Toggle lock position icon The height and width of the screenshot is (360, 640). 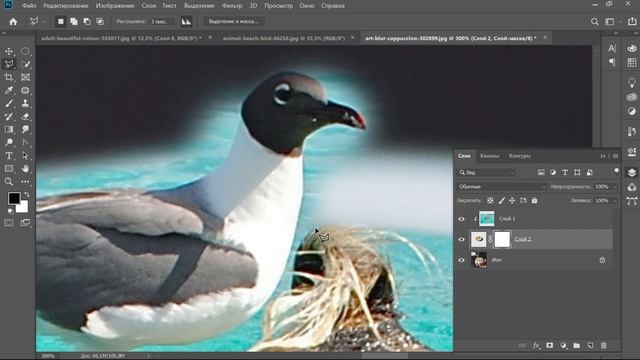pos(512,200)
